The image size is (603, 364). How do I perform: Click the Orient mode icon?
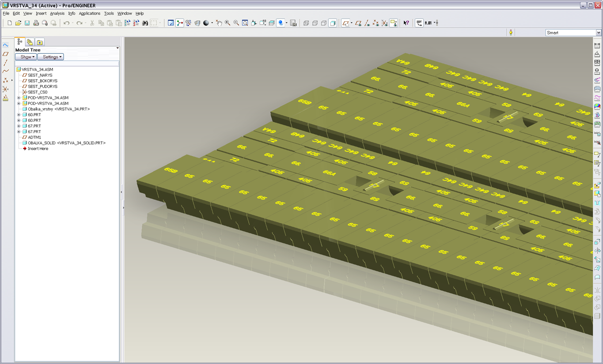(x=189, y=23)
